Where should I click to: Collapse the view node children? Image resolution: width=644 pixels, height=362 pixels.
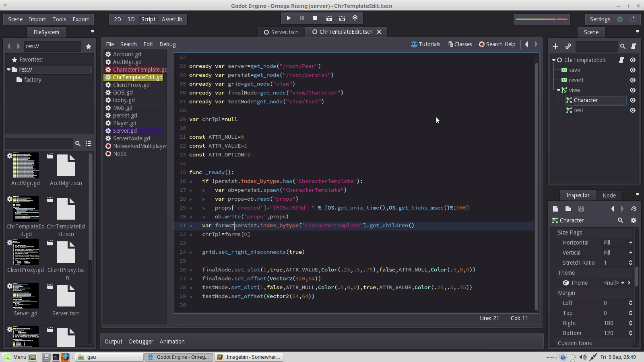pyautogui.click(x=559, y=90)
